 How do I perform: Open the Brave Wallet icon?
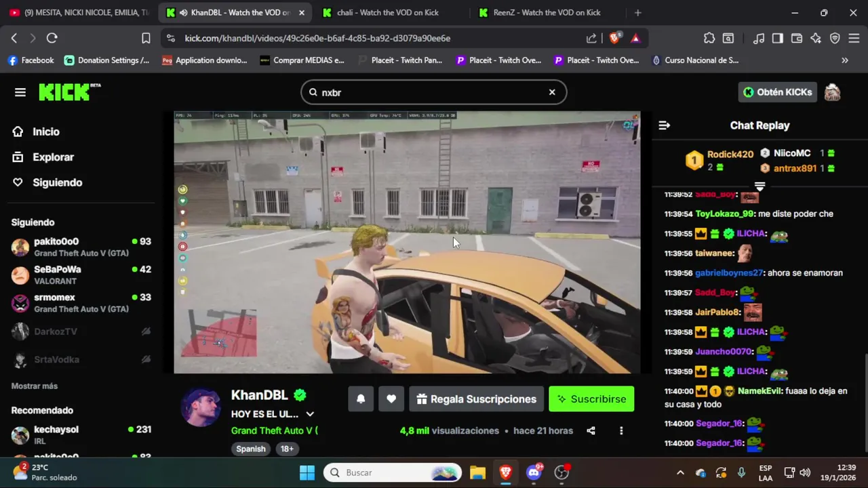[797, 38]
